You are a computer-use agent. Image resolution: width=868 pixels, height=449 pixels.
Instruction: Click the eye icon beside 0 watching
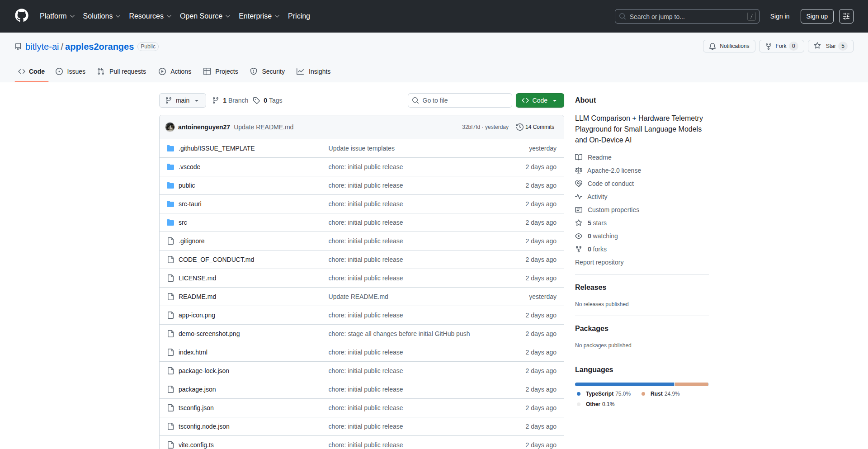coord(579,236)
